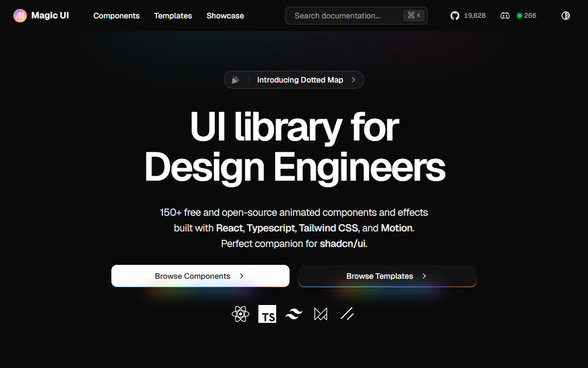Open the GitHub repository icon
Image resolution: width=588 pixels, height=368 pixels.
(x=455, y=16)
